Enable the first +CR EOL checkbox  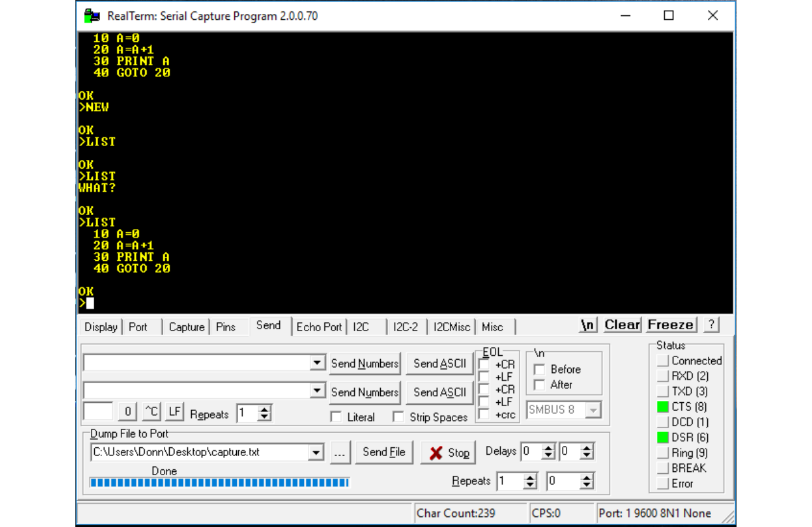click(x=484, y=364)
